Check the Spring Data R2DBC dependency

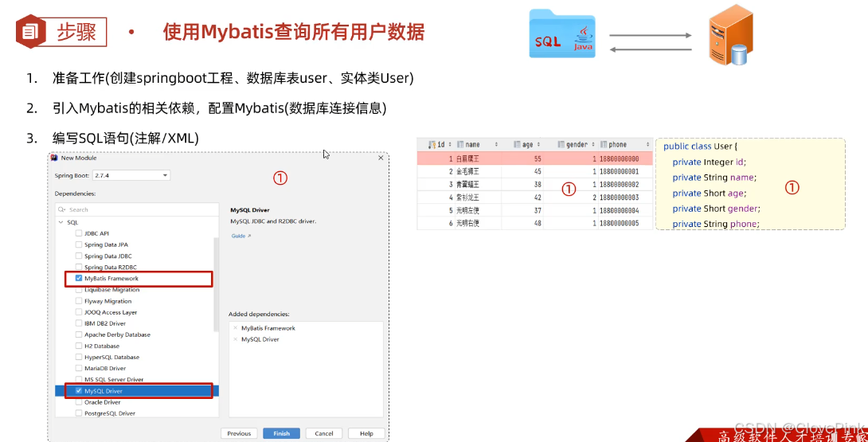click(x=79, y=267)
